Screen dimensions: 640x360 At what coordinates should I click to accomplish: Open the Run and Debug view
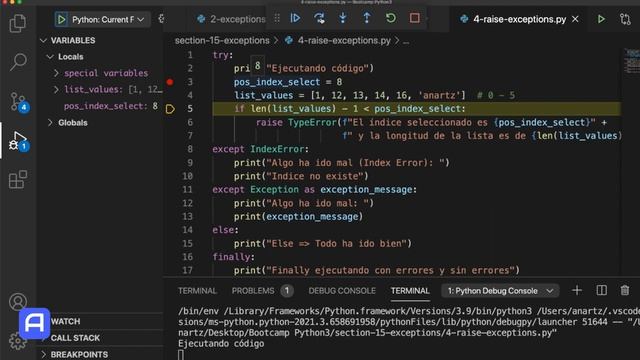click(19, 141)
